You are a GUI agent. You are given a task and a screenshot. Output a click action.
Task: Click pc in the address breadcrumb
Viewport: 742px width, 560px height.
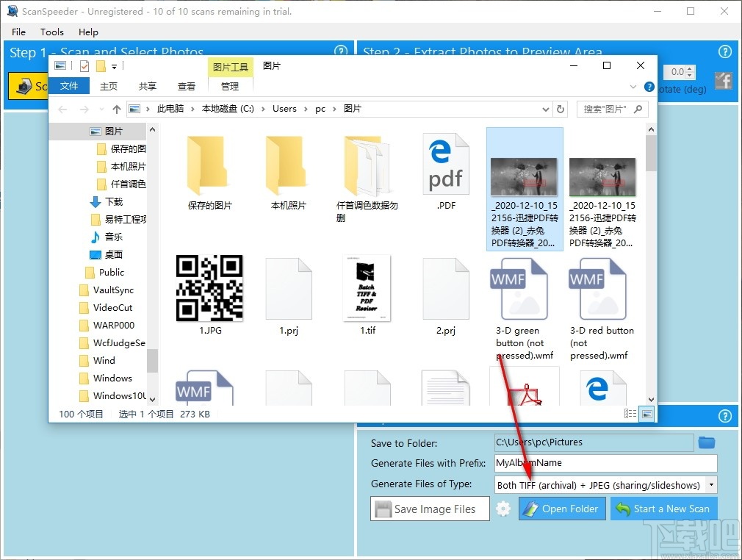(320, 109)
